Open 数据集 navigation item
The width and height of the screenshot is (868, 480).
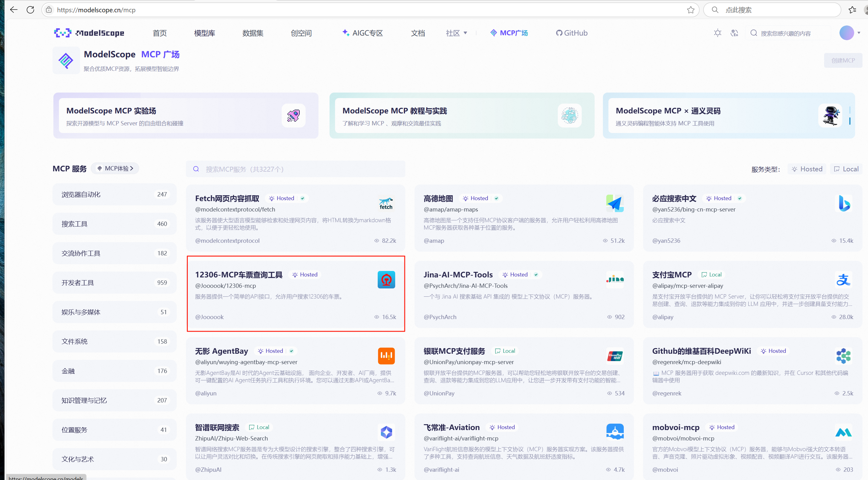click(x=253, y=33)
